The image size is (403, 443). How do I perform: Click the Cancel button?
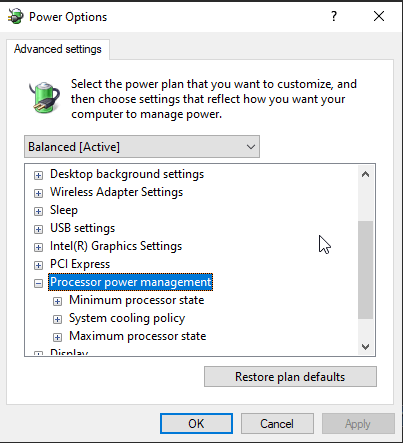point(277,424)
